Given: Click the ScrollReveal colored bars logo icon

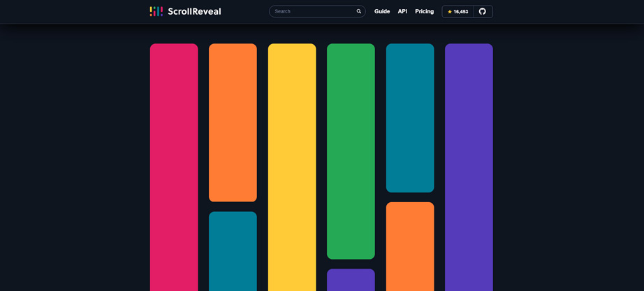Looking at the screenshot, I should click(x=156, y=11).
